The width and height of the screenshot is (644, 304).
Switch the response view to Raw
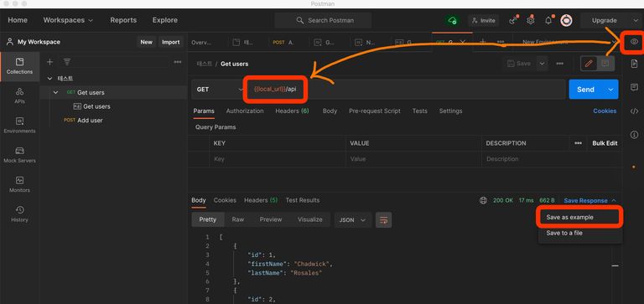point(238,220)
